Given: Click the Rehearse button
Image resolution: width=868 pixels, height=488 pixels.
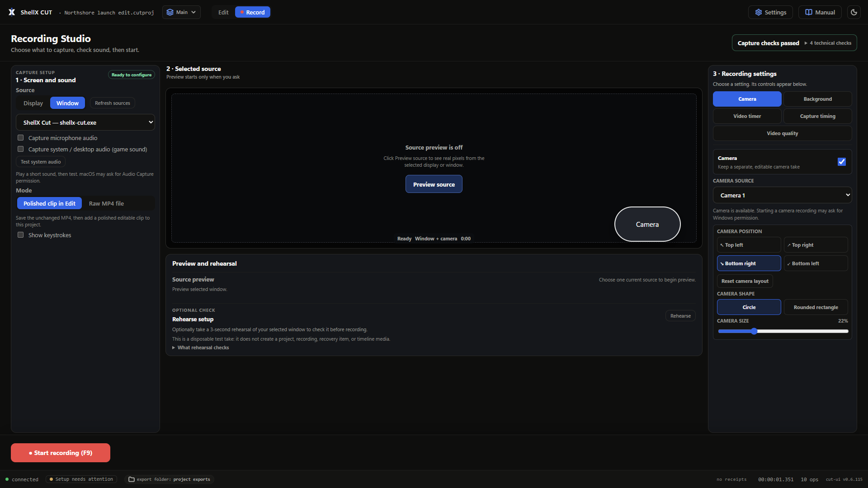Looking at the screenshot, I should point(680,316).
